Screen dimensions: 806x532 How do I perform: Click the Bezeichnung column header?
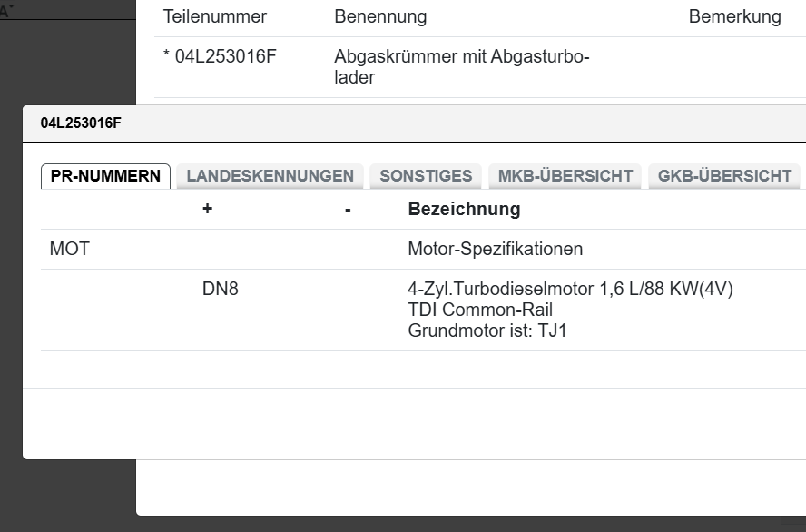(x=464, y=209)
